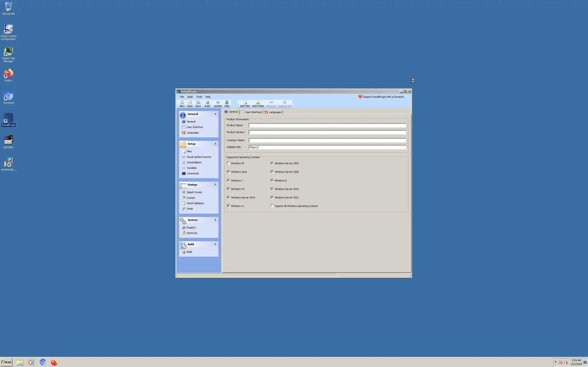The width and height of the screenshot is (588, 367).
Task: Enable the Windows XP checkbox
Action: pyautogui.click(x=228, y=163)
